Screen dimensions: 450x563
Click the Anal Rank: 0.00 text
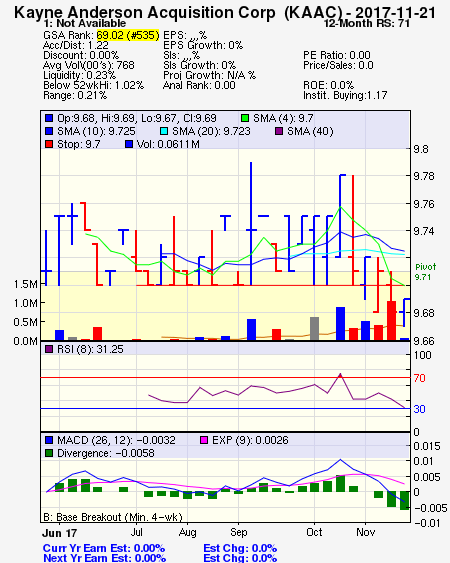click(x=199, y=85)
